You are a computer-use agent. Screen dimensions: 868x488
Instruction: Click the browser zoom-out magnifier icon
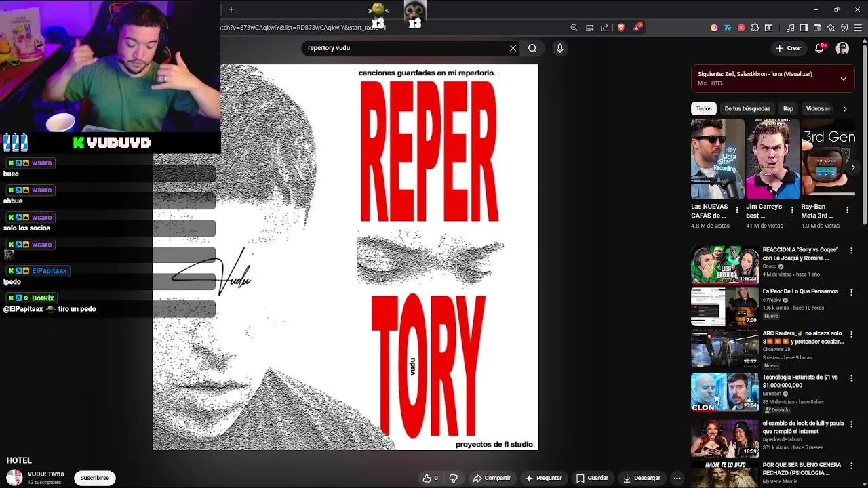574,28
